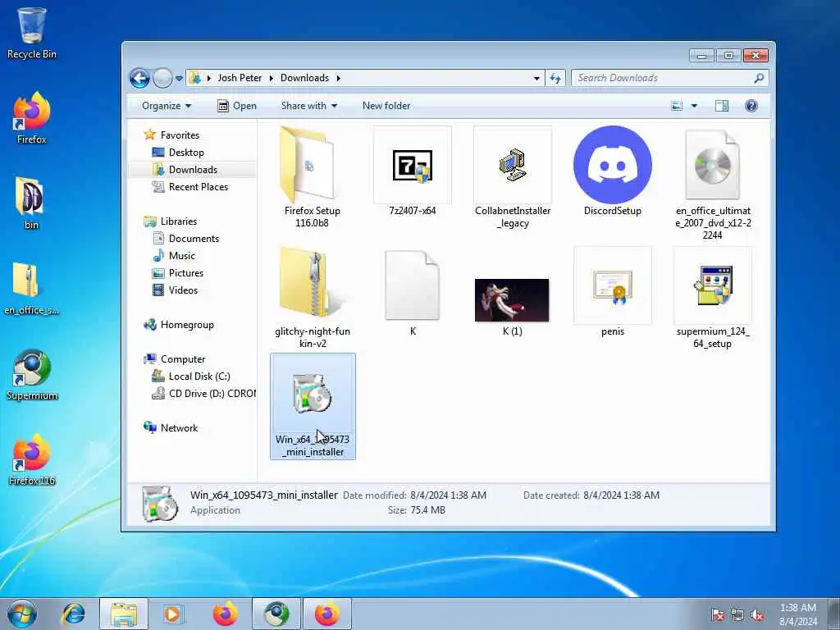The image size is (840, 630).
Task: Select Computer in the navigation pane
Action: coord(183,359)
